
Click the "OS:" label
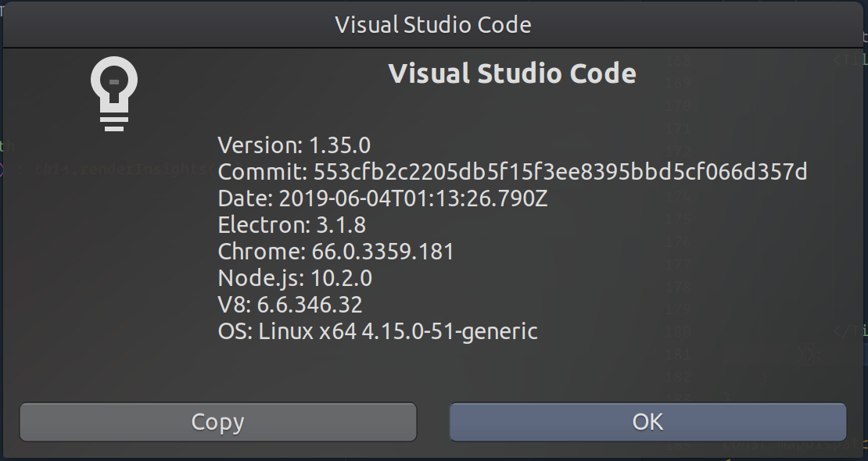235,331
